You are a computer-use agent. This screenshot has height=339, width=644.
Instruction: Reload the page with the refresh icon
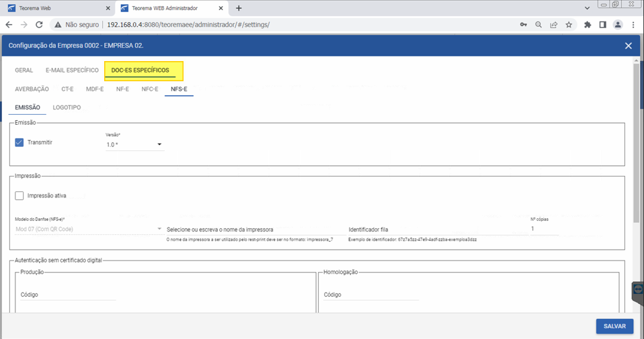coord(39,25)
